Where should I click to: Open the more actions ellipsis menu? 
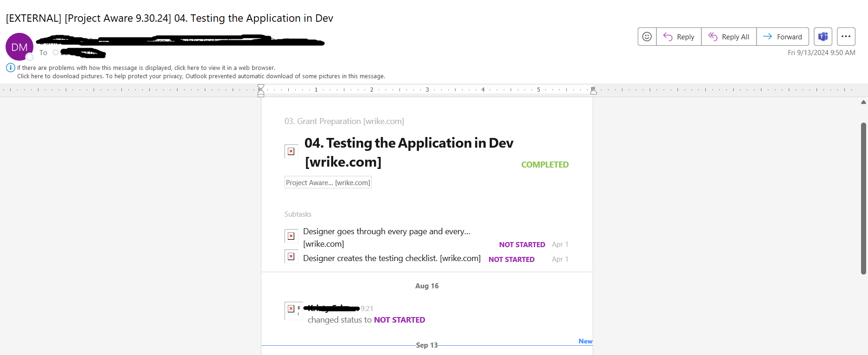pos(846,37)
